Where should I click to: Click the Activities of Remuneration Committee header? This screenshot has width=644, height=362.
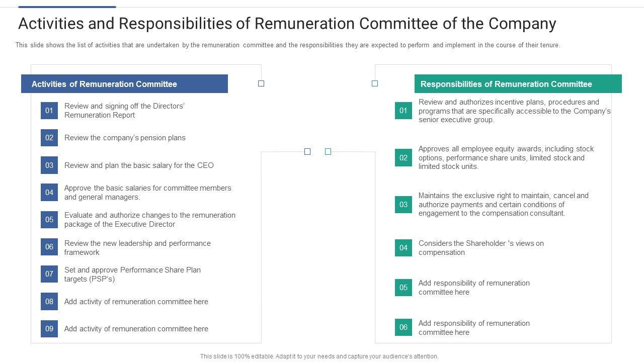[124, 84]
